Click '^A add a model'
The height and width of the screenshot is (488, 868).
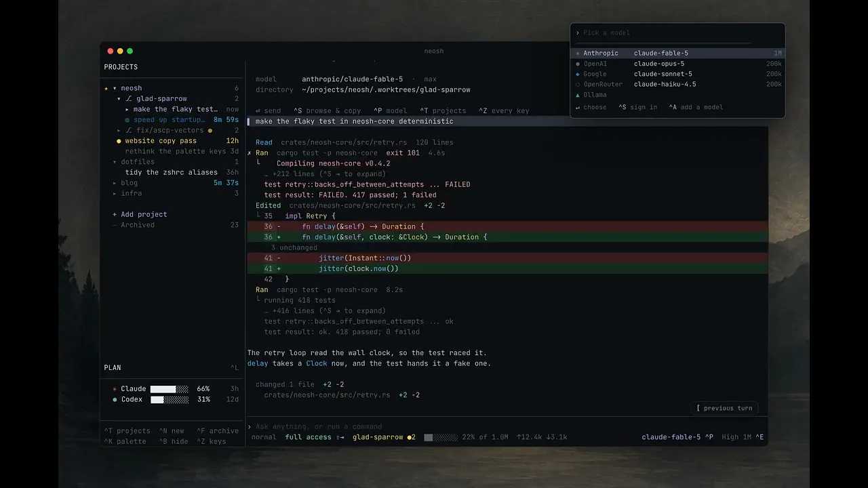click(x=696, y=107)
